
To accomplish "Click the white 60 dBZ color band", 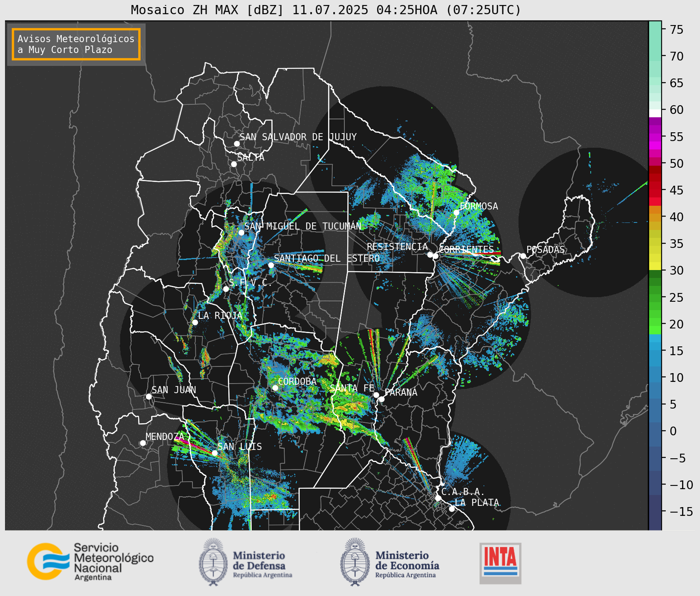I will [655, 113].
